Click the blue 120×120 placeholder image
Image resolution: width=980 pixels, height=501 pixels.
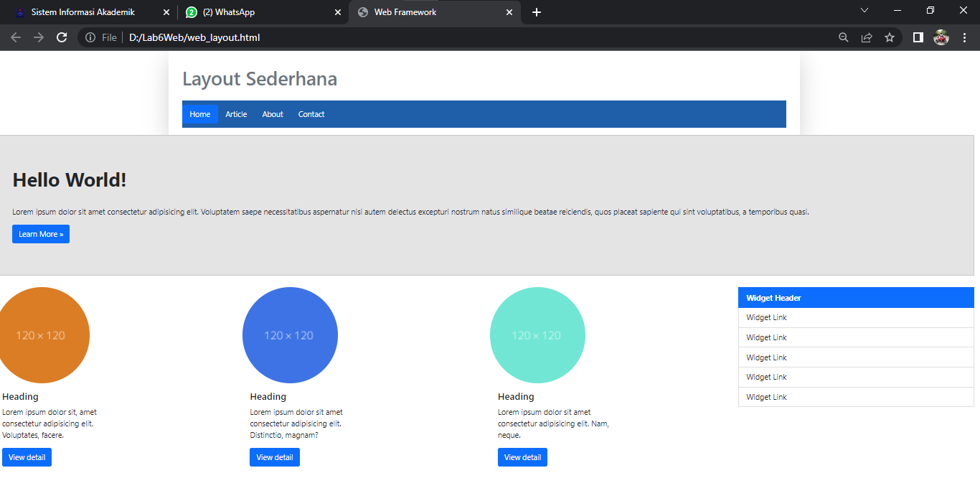click(290, 335)
